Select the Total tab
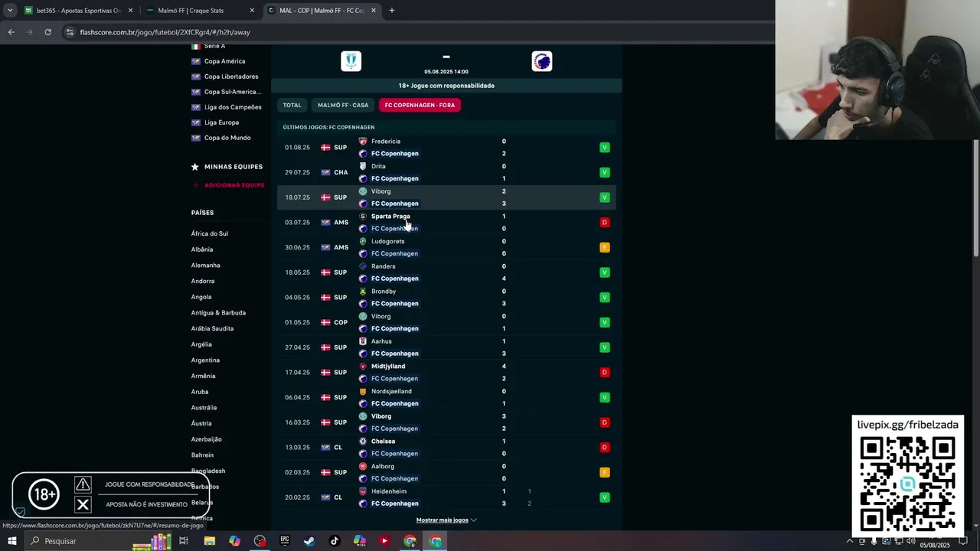980x551 pixels. [292, 105]
